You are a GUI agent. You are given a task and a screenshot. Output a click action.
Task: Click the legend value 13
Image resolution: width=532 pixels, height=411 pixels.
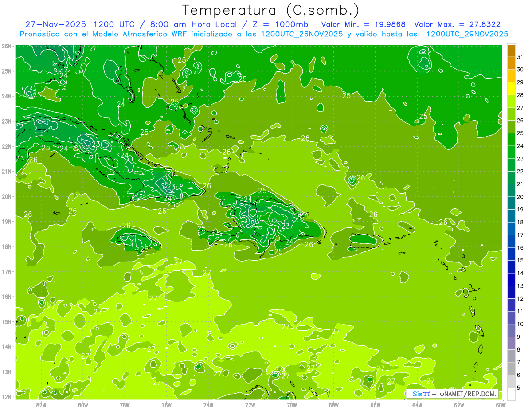click(x=520, y=286)
